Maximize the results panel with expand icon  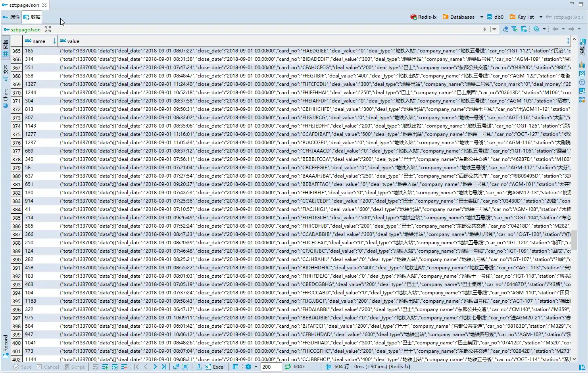(48, 29)
